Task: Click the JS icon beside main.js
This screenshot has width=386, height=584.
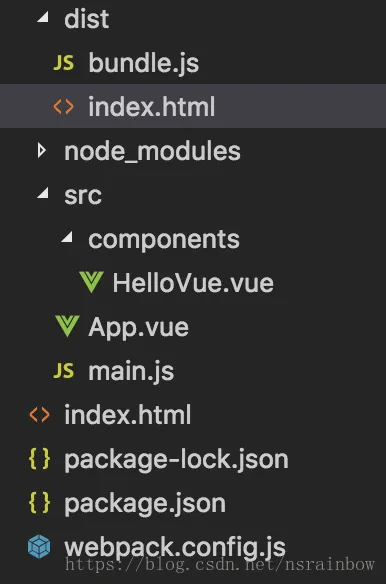Action: 64,371
